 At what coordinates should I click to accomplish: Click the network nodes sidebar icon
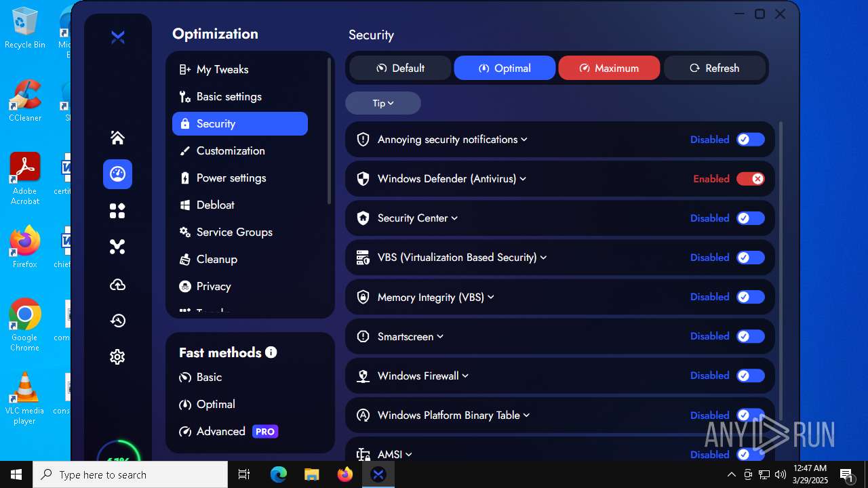tap(117, 247)
